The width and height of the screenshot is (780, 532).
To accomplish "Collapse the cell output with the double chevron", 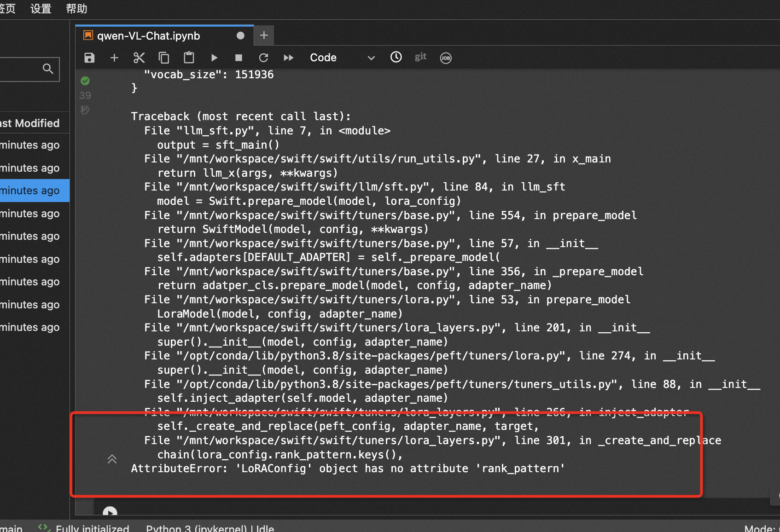I will (x=112, y=459).
